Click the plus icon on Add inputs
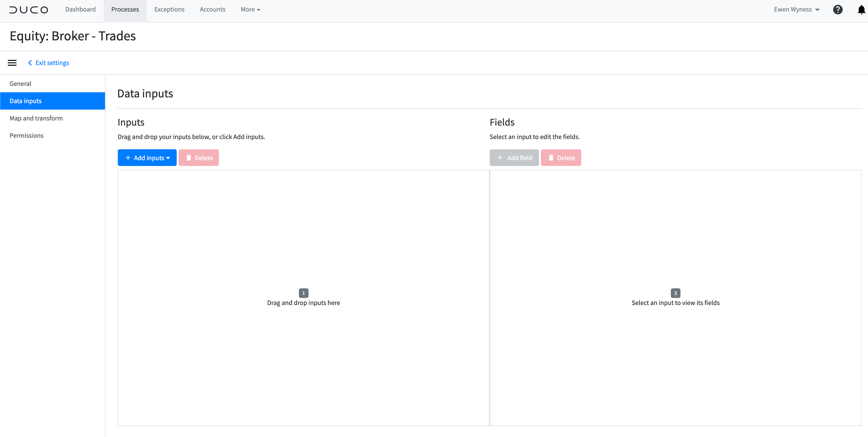Screen dimensions: 868x437 tap(128, 158)
